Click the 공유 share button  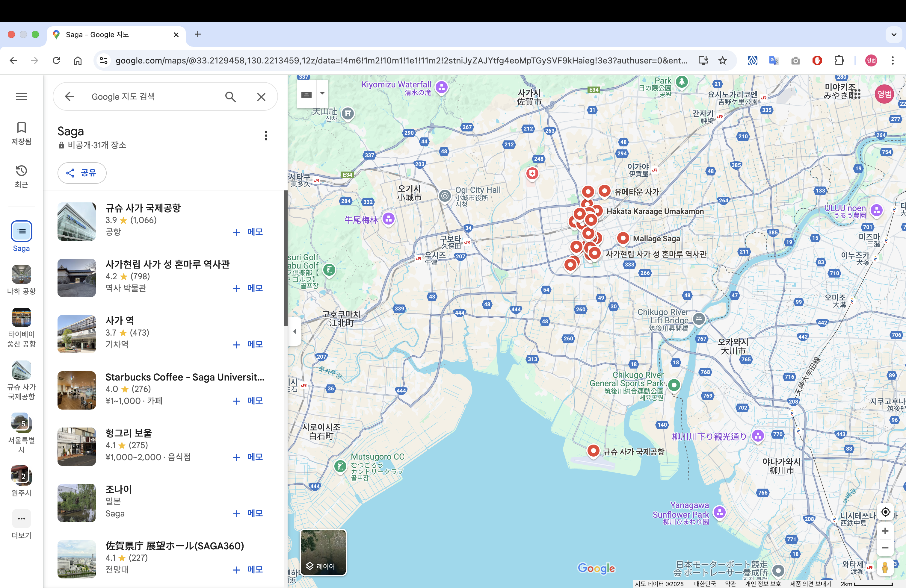82,173
